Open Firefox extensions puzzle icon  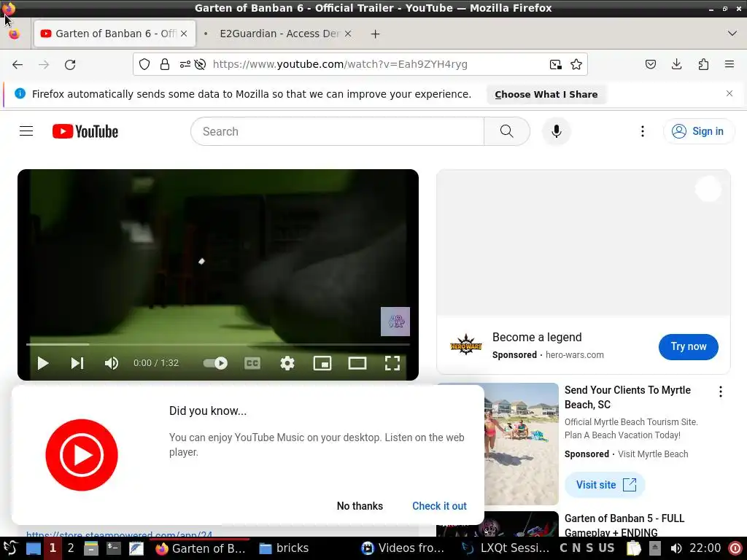[703, 64]
